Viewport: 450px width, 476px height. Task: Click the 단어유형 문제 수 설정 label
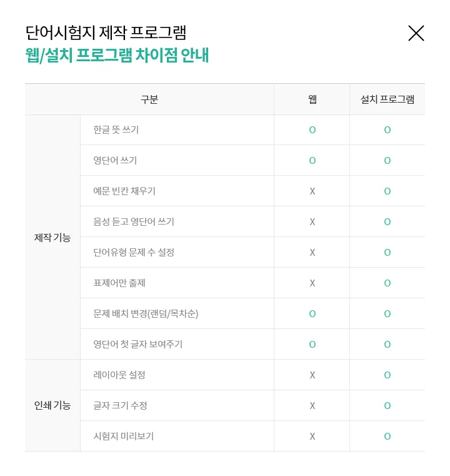click(134, 253)
